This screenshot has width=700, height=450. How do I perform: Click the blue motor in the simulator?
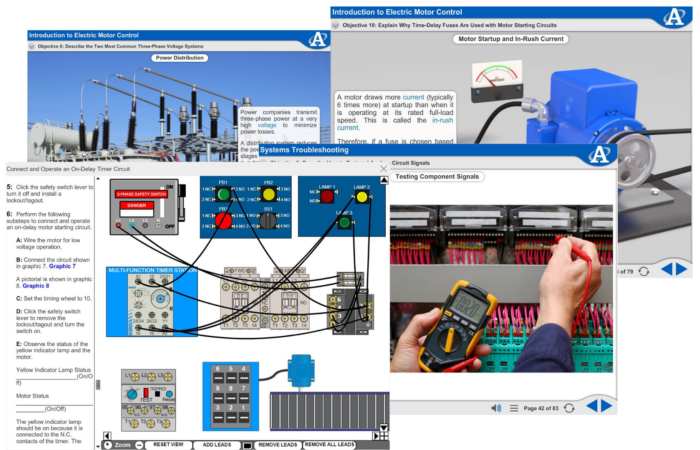(x=300, y=370)
